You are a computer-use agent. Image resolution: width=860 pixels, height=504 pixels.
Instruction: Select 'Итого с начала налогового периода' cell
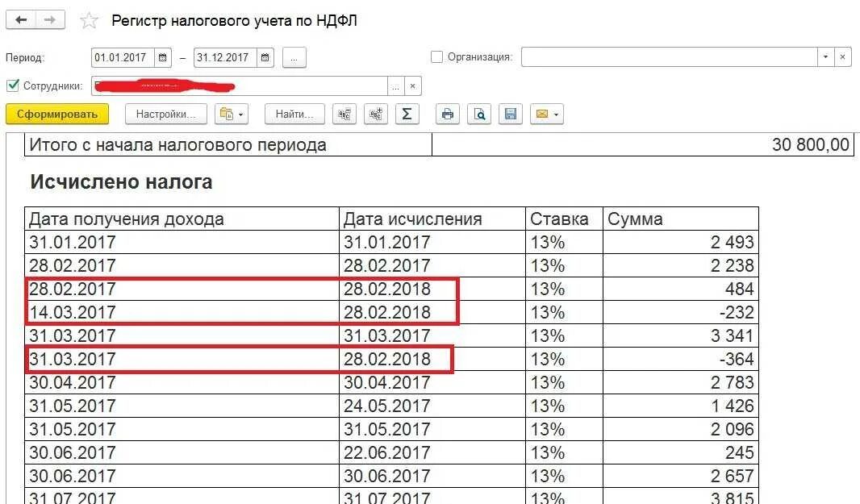(228, 145)
